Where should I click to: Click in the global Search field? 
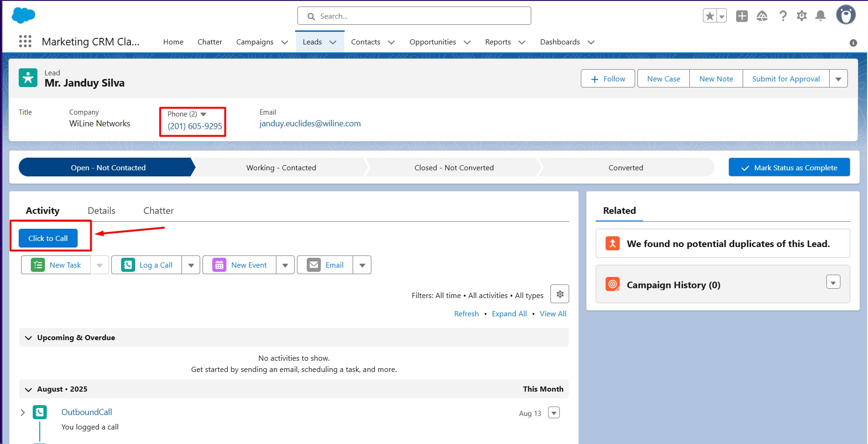414,16
